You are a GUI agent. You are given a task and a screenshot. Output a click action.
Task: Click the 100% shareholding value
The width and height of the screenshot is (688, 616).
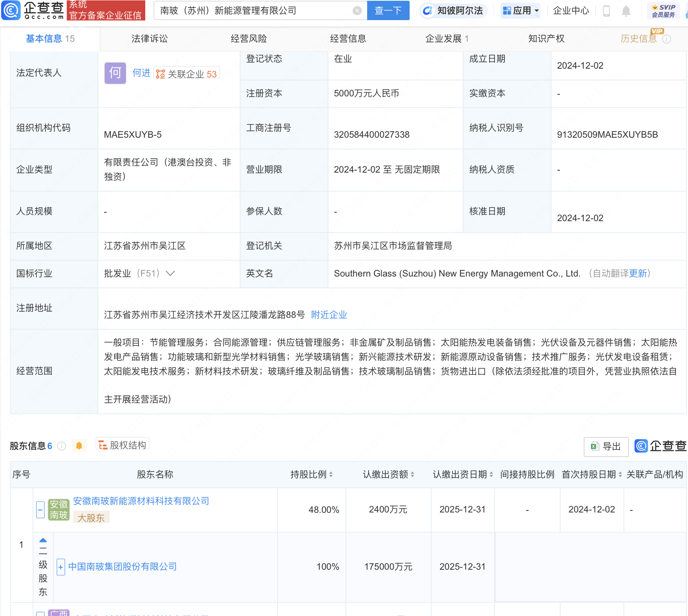328,567
